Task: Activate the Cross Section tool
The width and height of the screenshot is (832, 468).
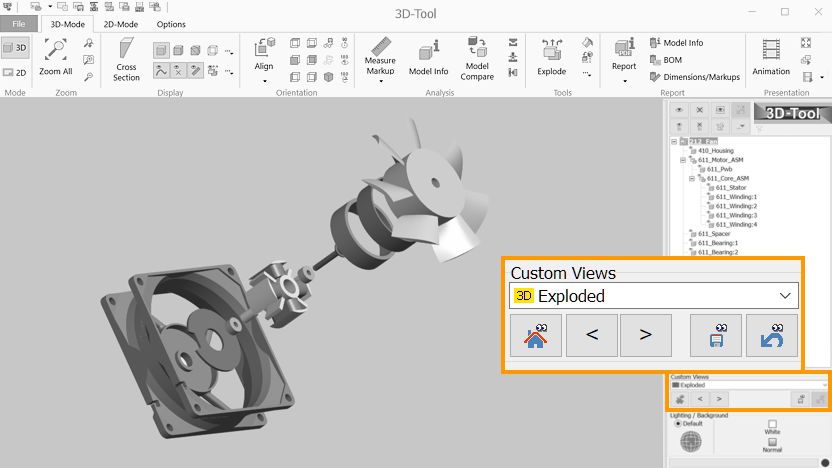Action: click(x=126, y=59)
